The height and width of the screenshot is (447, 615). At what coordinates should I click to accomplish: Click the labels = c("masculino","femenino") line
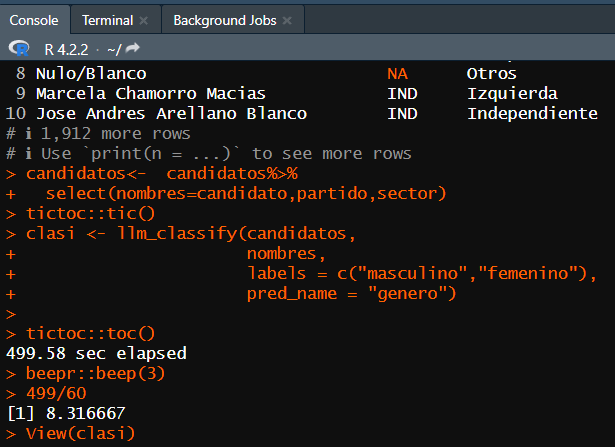click(422, 273)
